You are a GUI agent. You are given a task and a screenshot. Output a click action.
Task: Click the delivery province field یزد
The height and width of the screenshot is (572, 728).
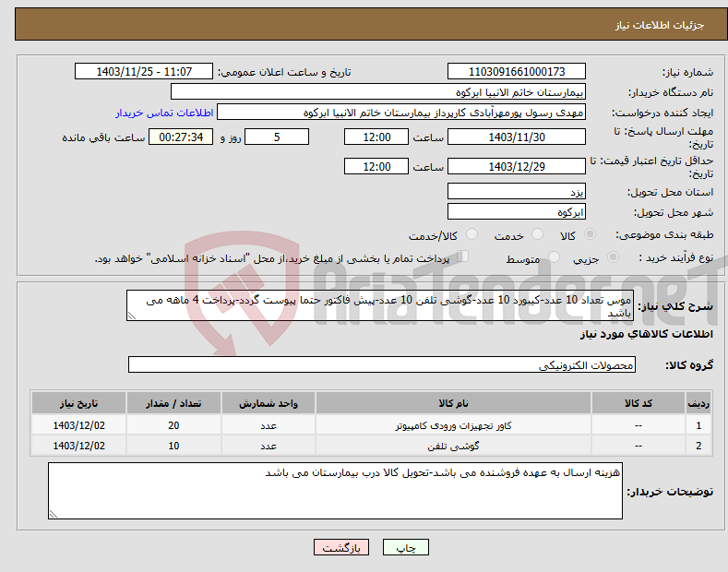tap(517, 191)
